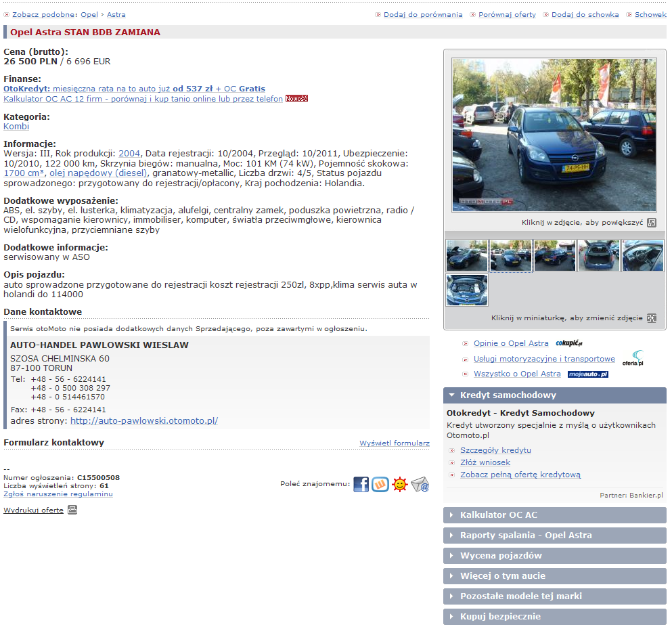The image size is (672, 633).
Task: Open Zobacz pełną ofertę kredytową
Action: pyautogui.click(x=520, y=475)
